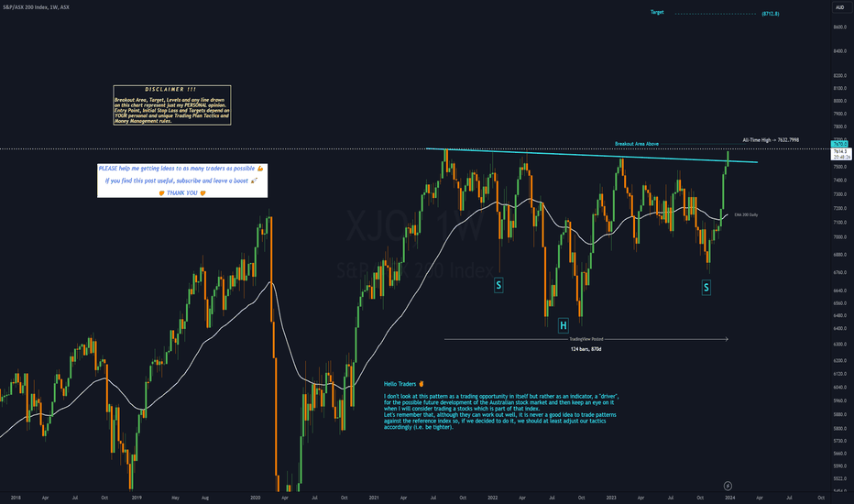
Task: Click 2023 on the time axis
Action: coord(611,498)
